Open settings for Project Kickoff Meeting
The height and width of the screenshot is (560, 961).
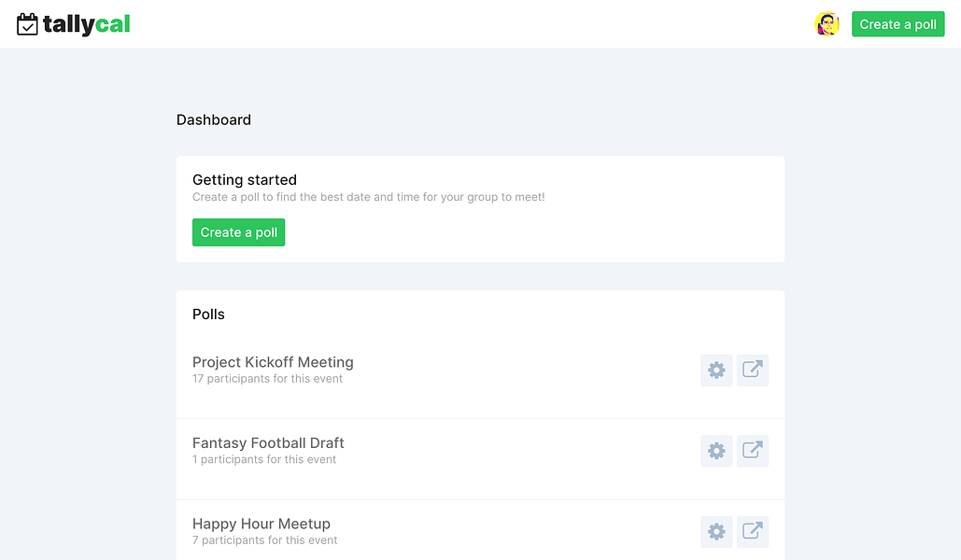click(716, 371)
